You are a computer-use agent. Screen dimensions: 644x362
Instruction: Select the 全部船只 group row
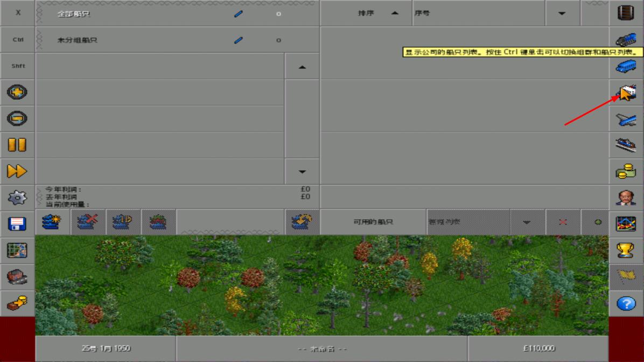135,13
